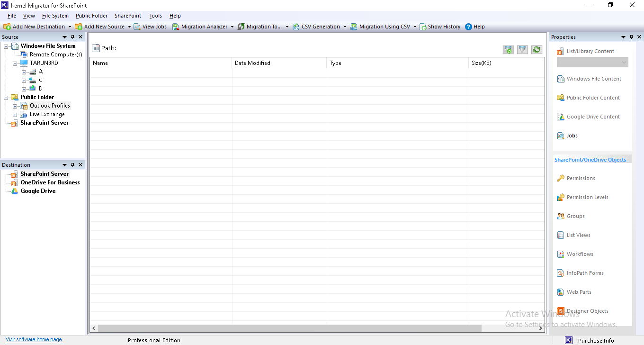
Task: Click the Add New Destination toolbar icon
Action: [x=7, y=27]
